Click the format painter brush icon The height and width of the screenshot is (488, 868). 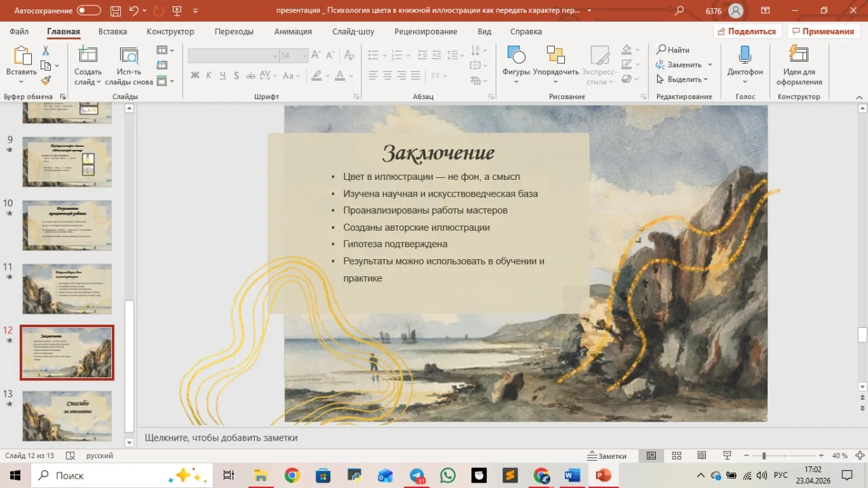coord(46,80)
